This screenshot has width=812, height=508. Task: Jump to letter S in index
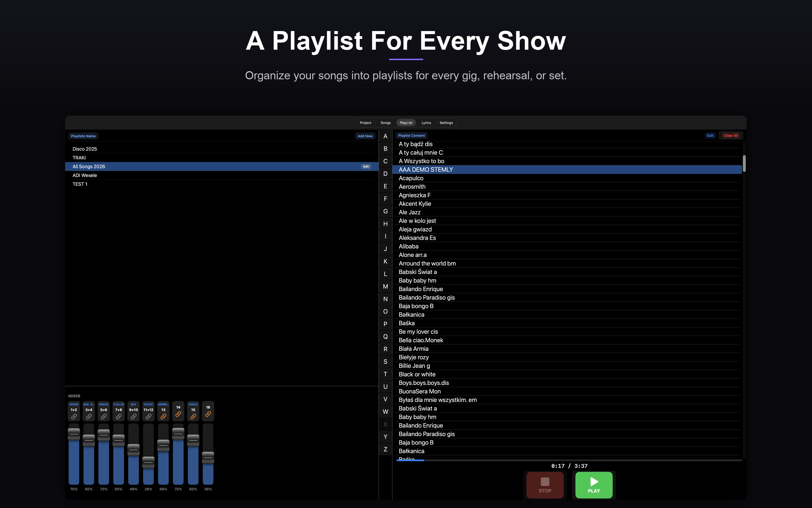tap(385, 362)
